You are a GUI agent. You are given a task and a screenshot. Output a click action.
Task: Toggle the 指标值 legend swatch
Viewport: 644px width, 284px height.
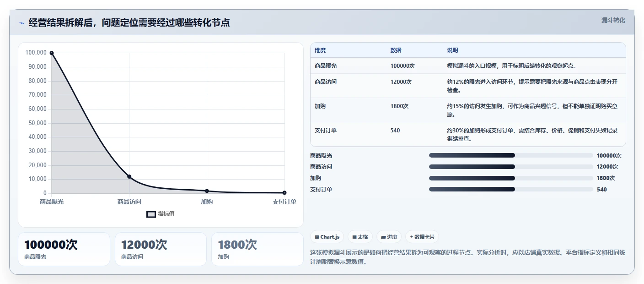(151, 214)
